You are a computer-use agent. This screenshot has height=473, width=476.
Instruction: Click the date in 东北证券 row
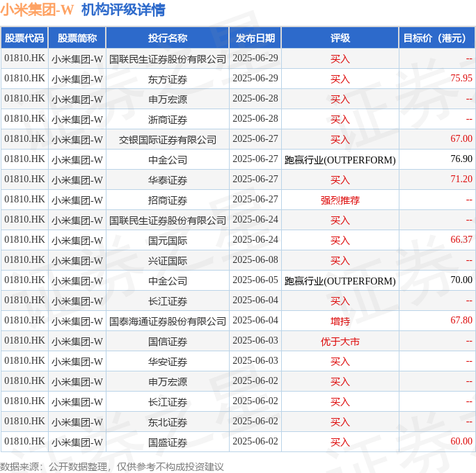(x=255, y=422)
